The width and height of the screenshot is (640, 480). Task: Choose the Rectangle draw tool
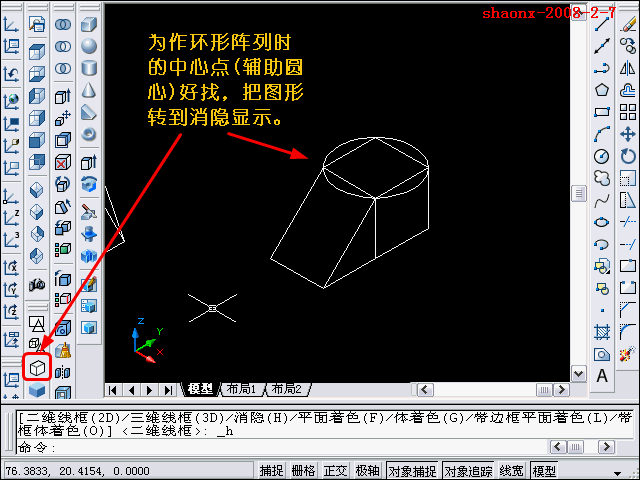[x=602, y=112]
